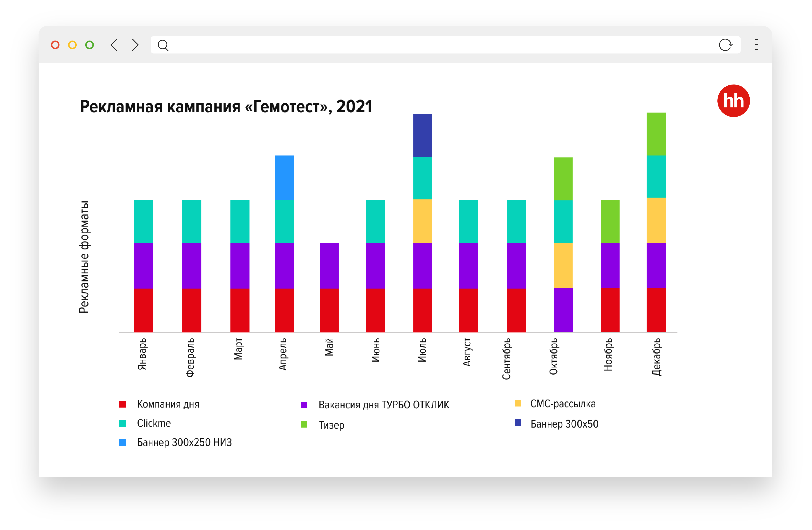Click the Апрель month label
The height and width of the screenshot is (530, 812).
pos(283,354)
